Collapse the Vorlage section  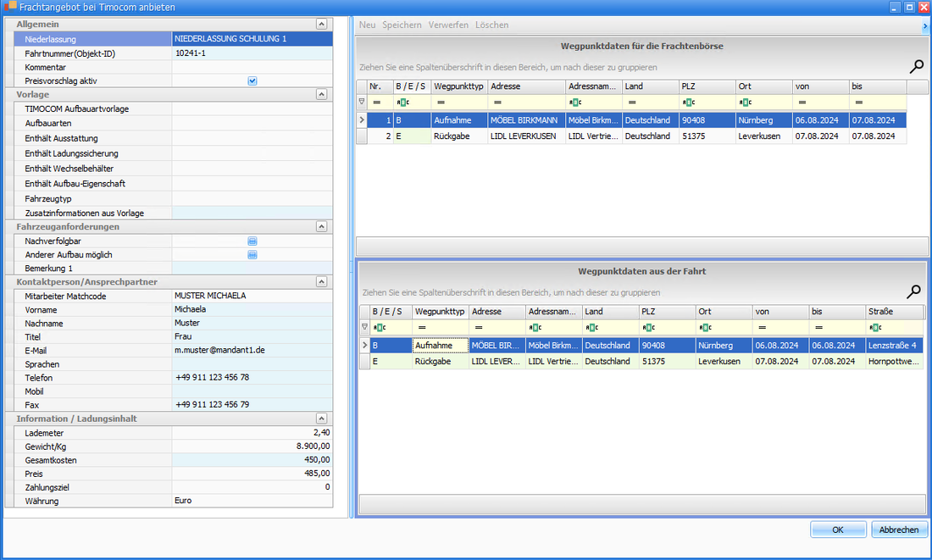pyautogui.click(x=321, y=95)
